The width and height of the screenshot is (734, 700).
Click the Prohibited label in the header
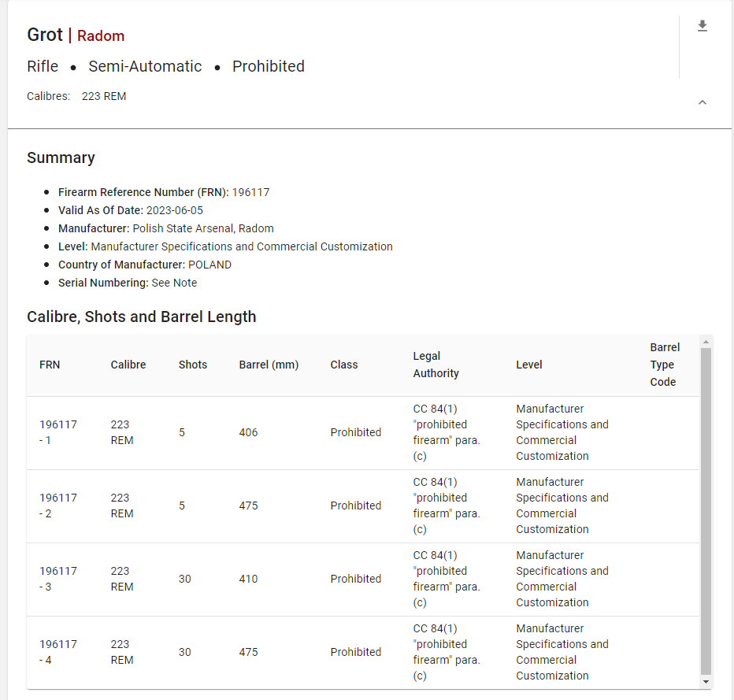[x=269, y=66]
